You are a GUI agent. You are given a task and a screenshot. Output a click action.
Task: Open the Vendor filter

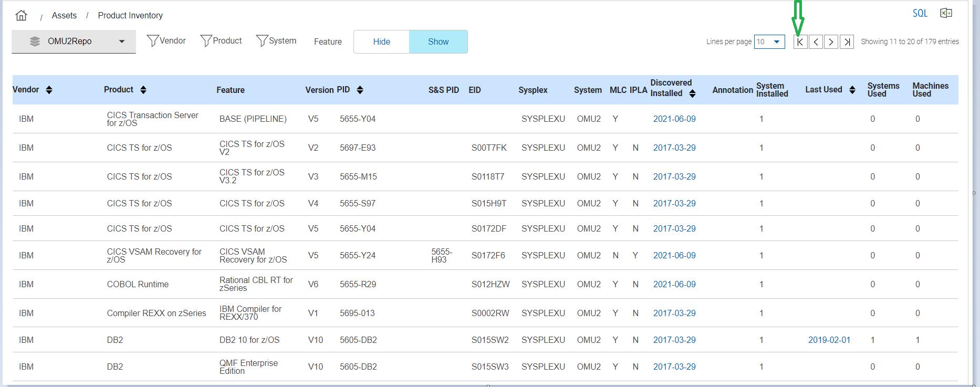click(166, 41)
